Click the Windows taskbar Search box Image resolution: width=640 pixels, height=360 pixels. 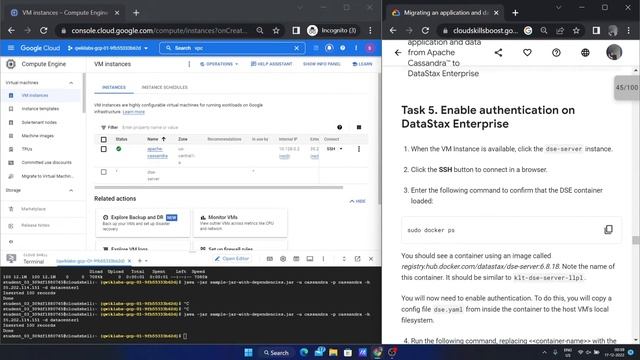(276, 353)
